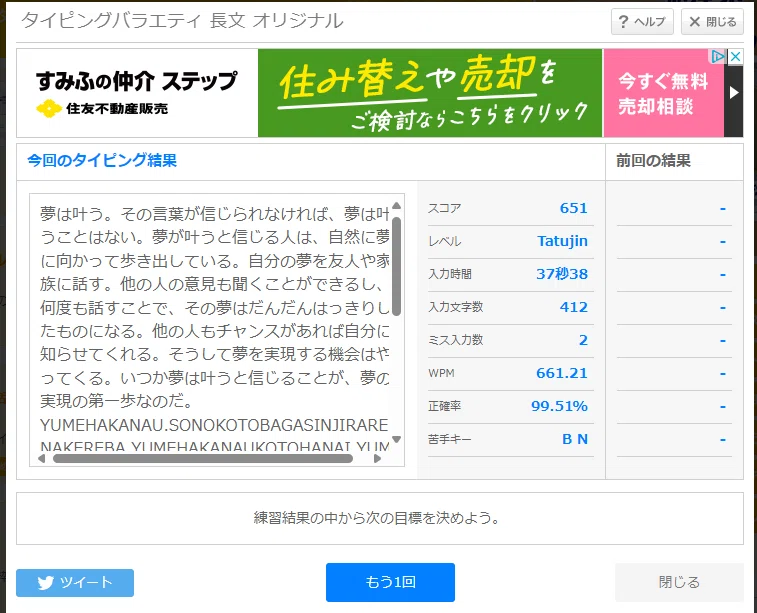Click the bottom gray 閉じる button

(x=679, y=582)
